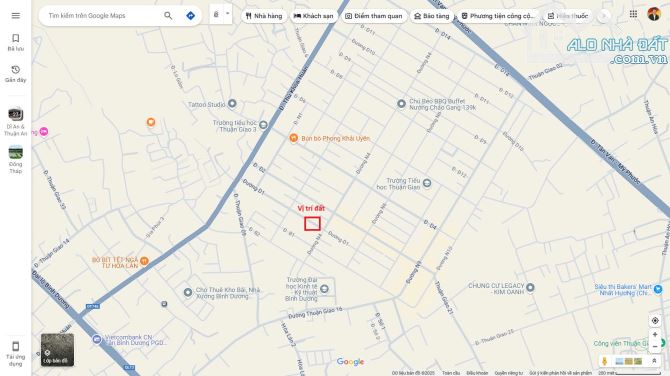This screenshot has width=670, height=376.
Task: Open the Google apps grid
Action: 633,14
